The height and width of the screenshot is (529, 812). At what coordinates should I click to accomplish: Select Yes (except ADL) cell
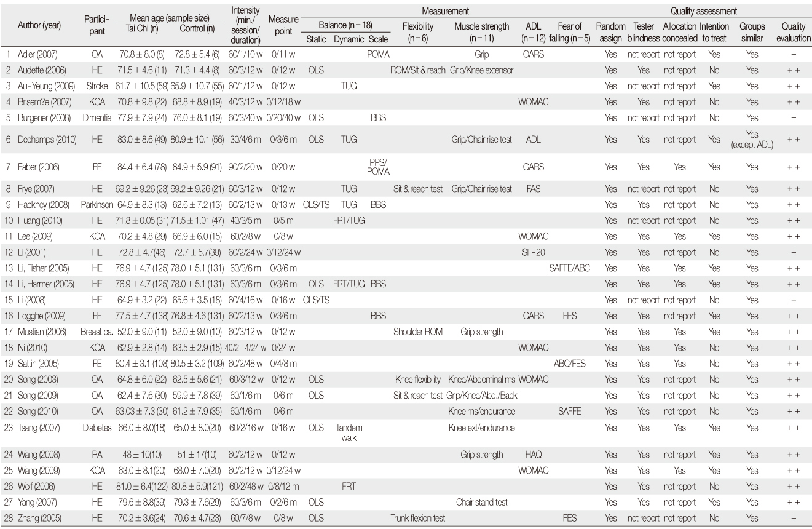(751, 140)
